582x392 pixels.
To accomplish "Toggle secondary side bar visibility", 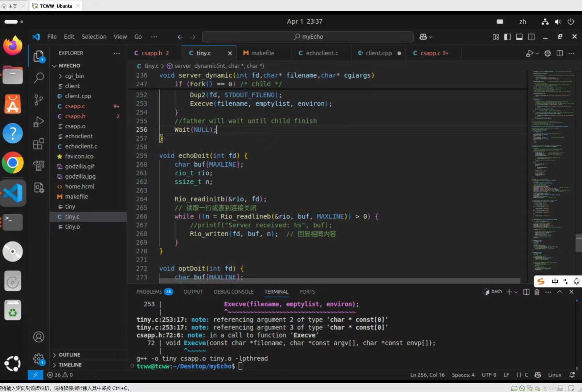I will (531, 37).
